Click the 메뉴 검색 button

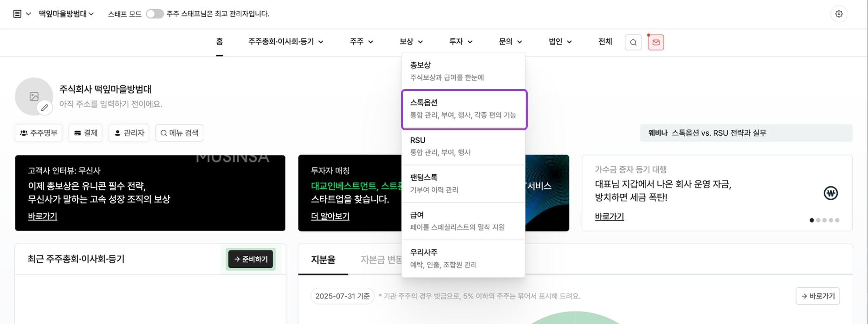point(179,133)
